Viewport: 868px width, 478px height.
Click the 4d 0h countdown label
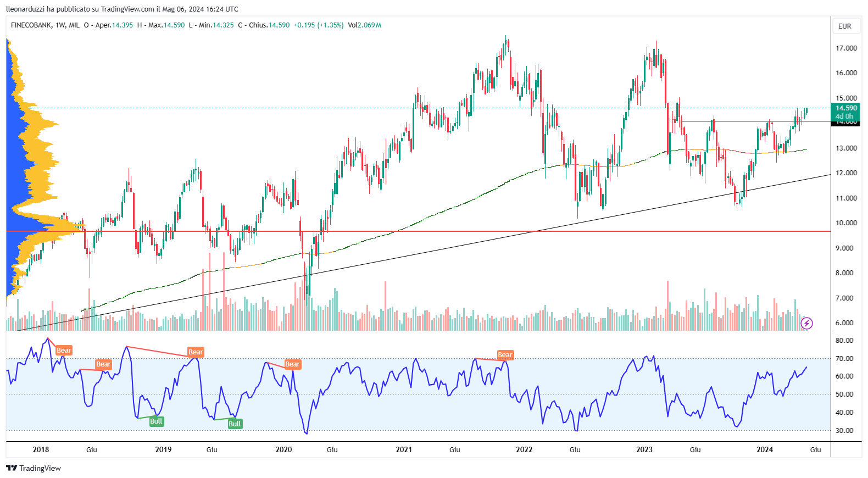coord(844,116)
